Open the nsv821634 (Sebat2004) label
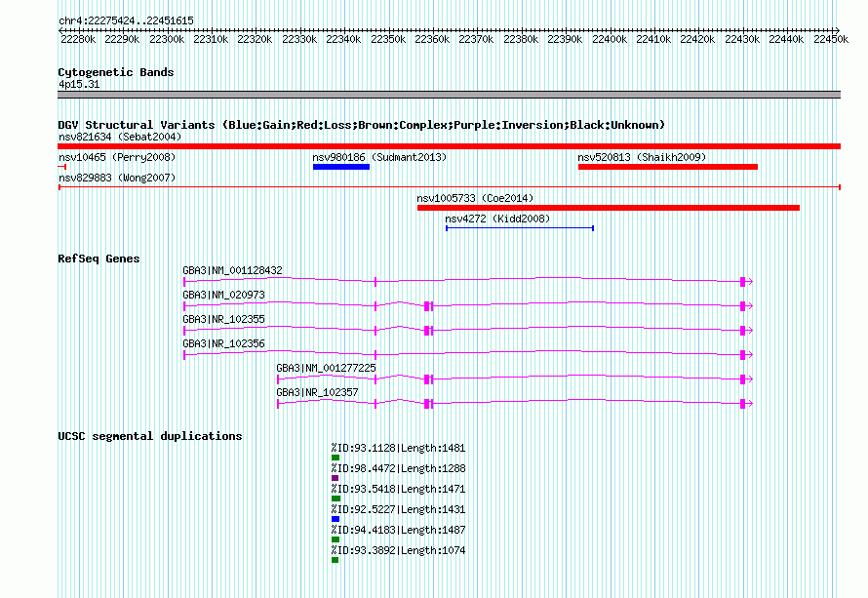The image size is (868, 598). click(x=120, y=137)
